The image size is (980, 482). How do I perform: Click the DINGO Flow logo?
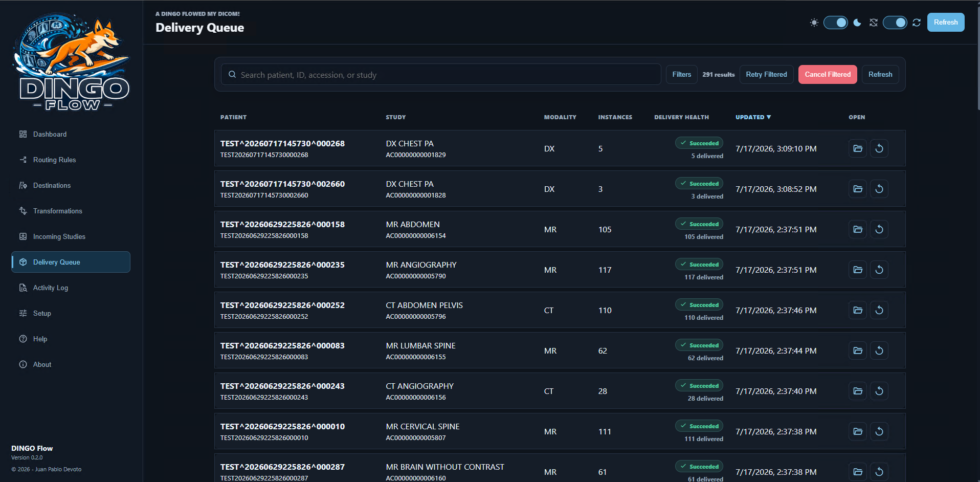pos(71,61)
